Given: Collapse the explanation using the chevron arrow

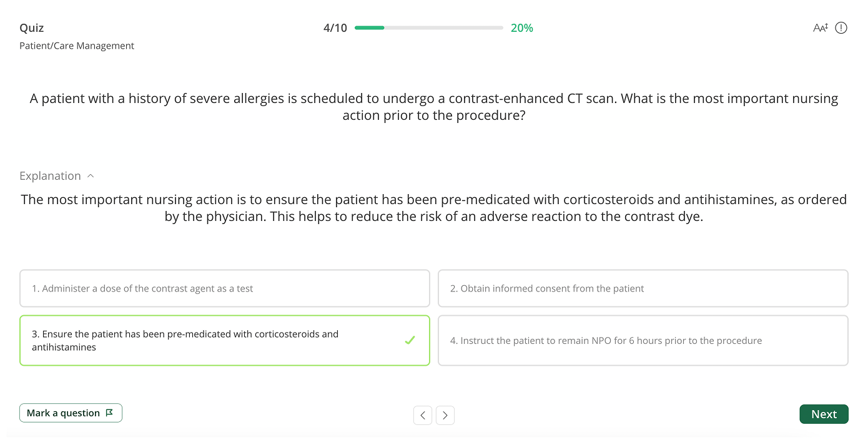Looking at the screenshot, I should (91, 176).
